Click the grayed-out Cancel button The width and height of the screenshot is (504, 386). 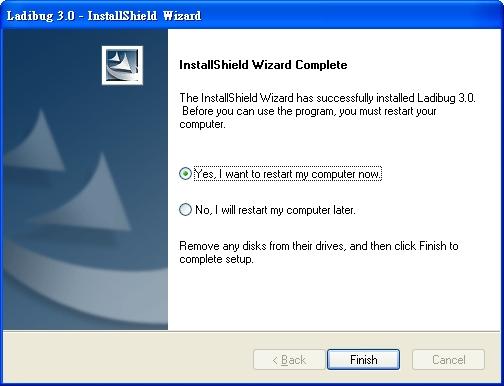[x=448, y=359]
